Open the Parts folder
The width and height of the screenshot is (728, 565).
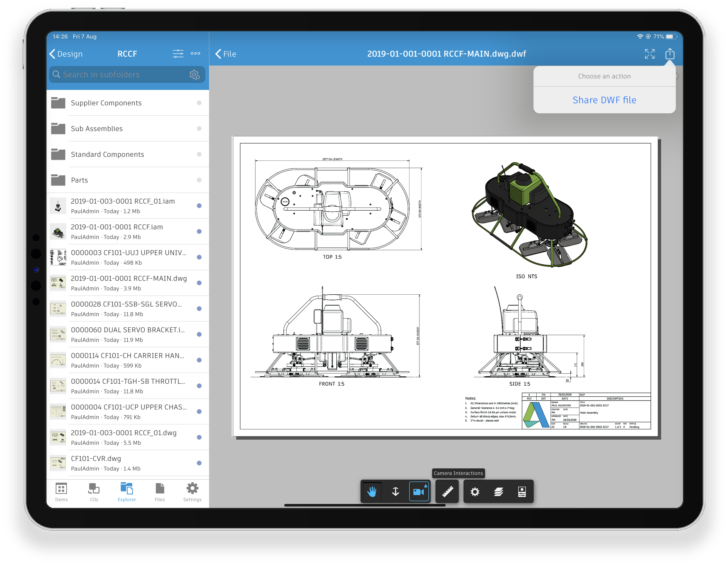coord(79,180)
